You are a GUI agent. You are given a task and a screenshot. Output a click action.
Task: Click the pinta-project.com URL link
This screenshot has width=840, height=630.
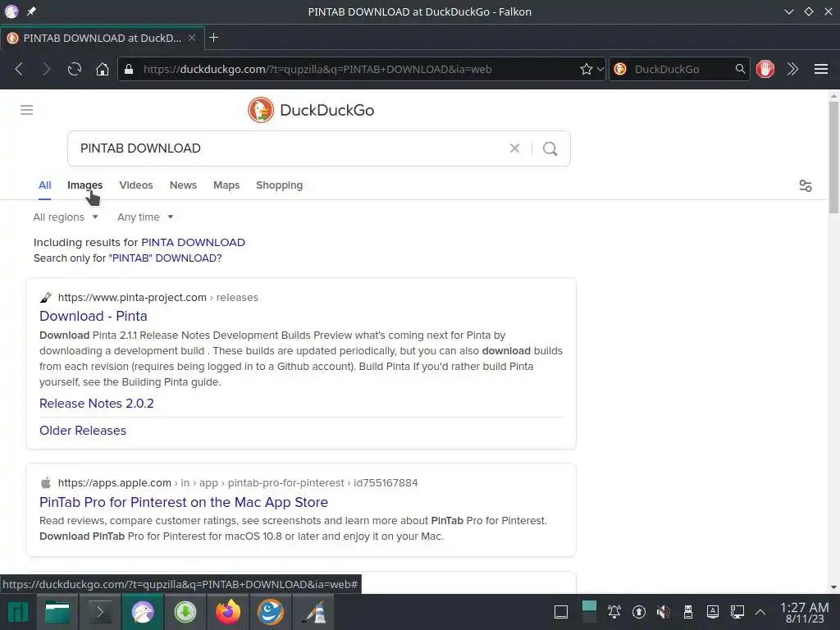(158, 297)
